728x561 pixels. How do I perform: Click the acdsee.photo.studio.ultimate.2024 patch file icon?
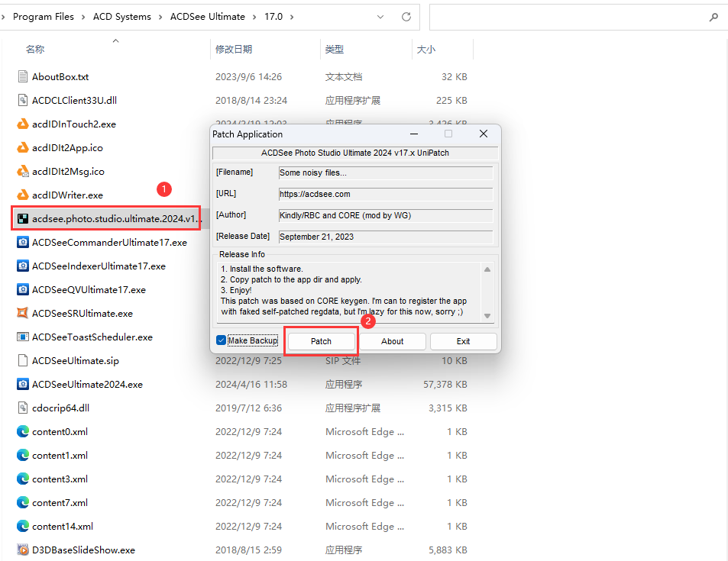click(23, 218)
